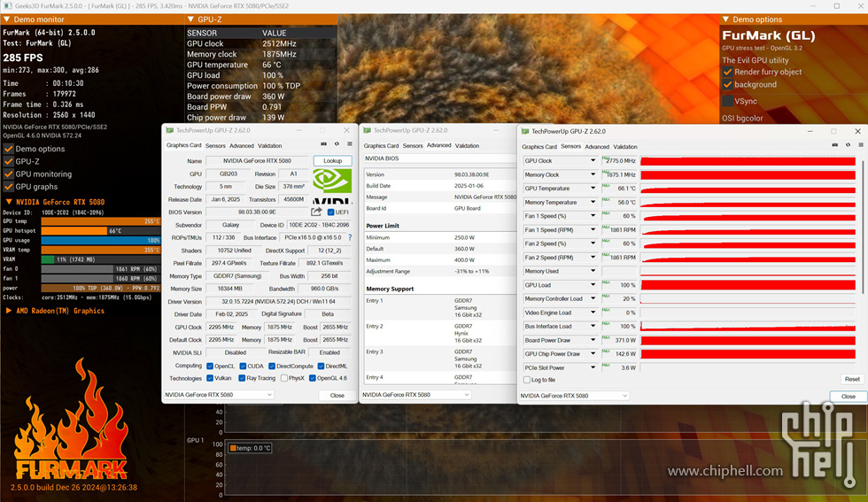
Task: Toggle the PhysX checkbox
Action: point(284,378)
